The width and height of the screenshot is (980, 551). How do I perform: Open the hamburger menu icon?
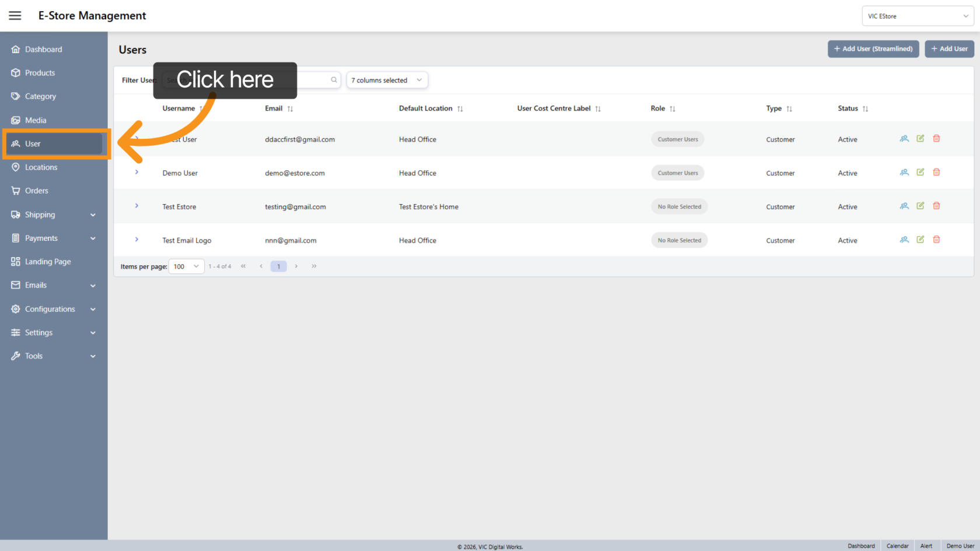pos(15,16)
